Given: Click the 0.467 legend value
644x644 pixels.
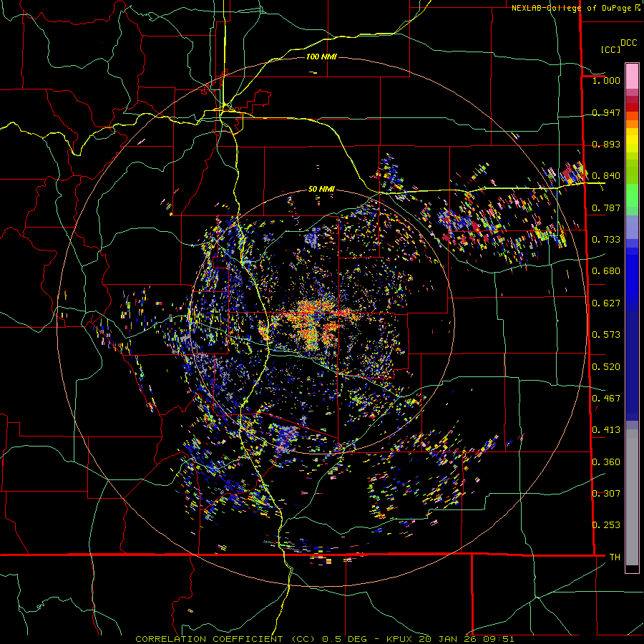Looking at the screenshot, I should [606, 398].
